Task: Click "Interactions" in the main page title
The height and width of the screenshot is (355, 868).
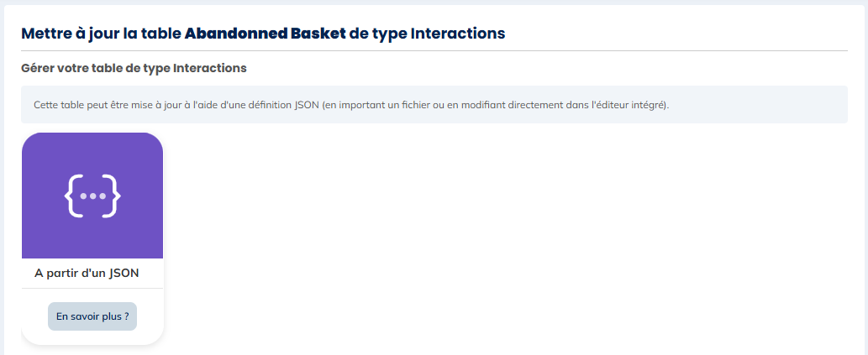Action: click(x=457, y=34)
